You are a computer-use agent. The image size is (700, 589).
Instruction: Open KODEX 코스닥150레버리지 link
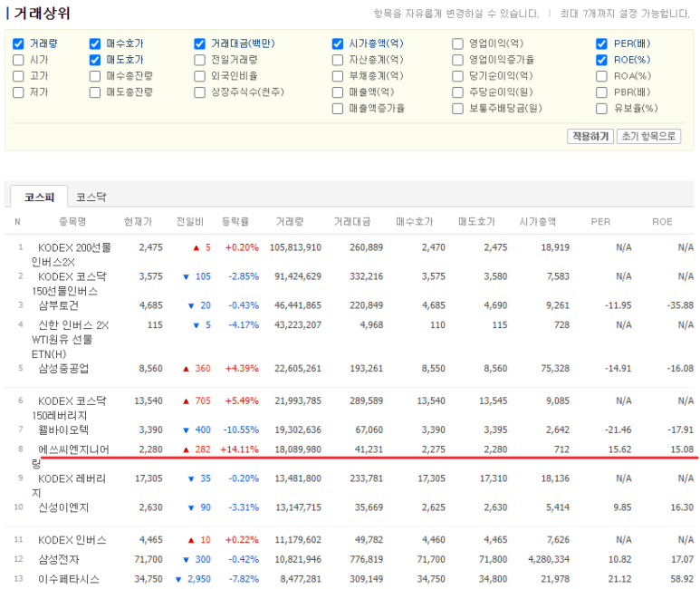coord(69,408)
